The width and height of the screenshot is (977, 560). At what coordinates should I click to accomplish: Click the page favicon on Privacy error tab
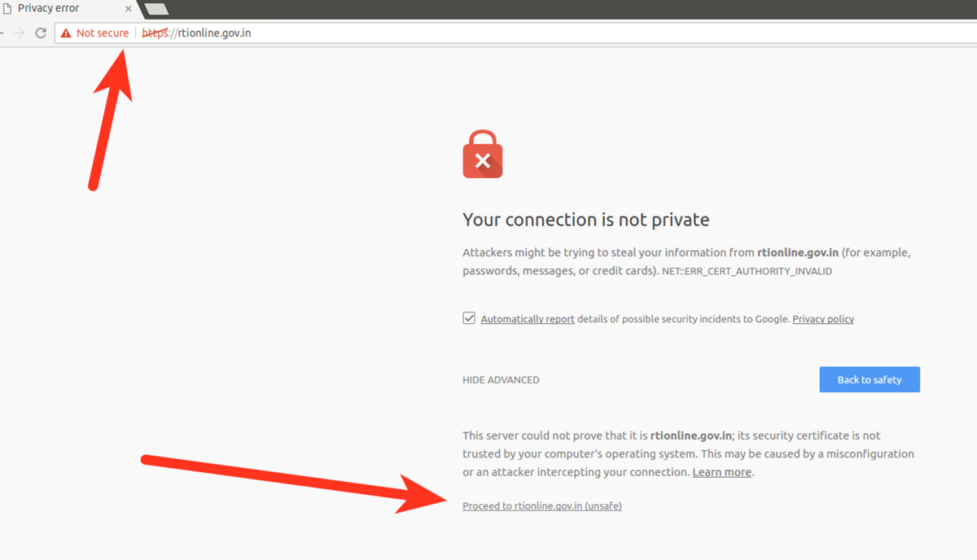[7, 9]
